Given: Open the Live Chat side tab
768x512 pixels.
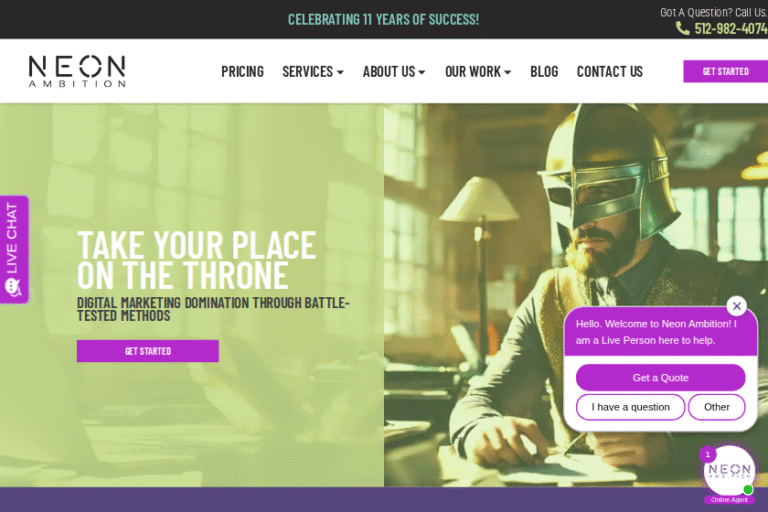Looking at the screenshot, I should tap(14, 249).
